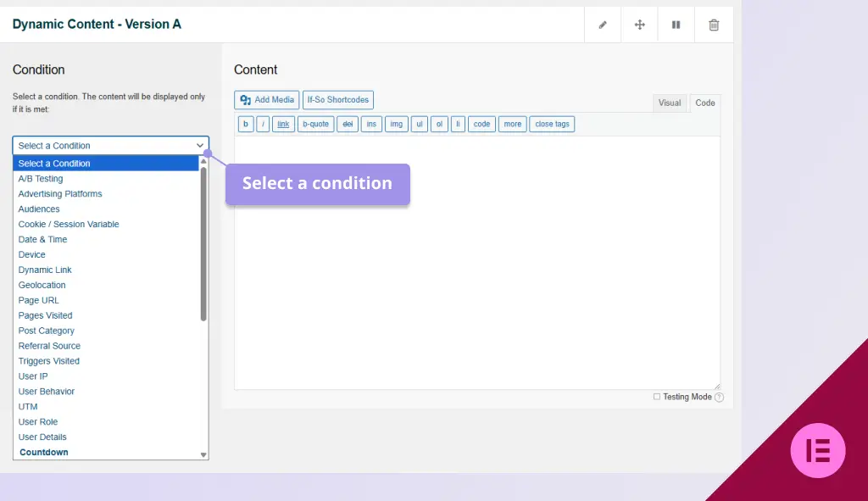868x501 pixels.
Task: Switch to the Visual tab
Action: (x=670, y=103)
